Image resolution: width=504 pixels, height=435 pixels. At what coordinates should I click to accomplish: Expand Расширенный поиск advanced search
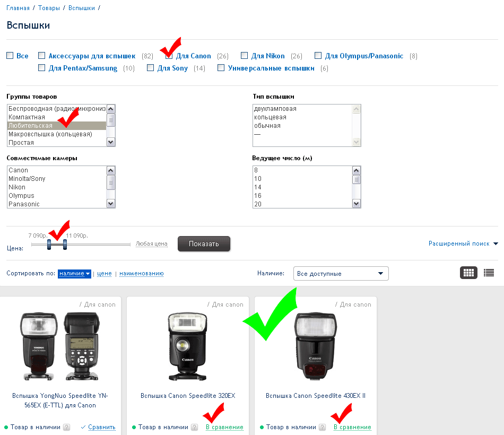463,243
